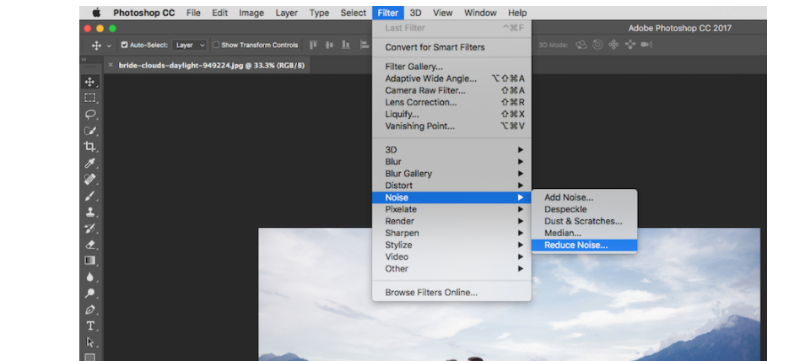This screenshot has height=361, width=800.
Task: Choose Browse Filters Online
Action: click(452, 293)
